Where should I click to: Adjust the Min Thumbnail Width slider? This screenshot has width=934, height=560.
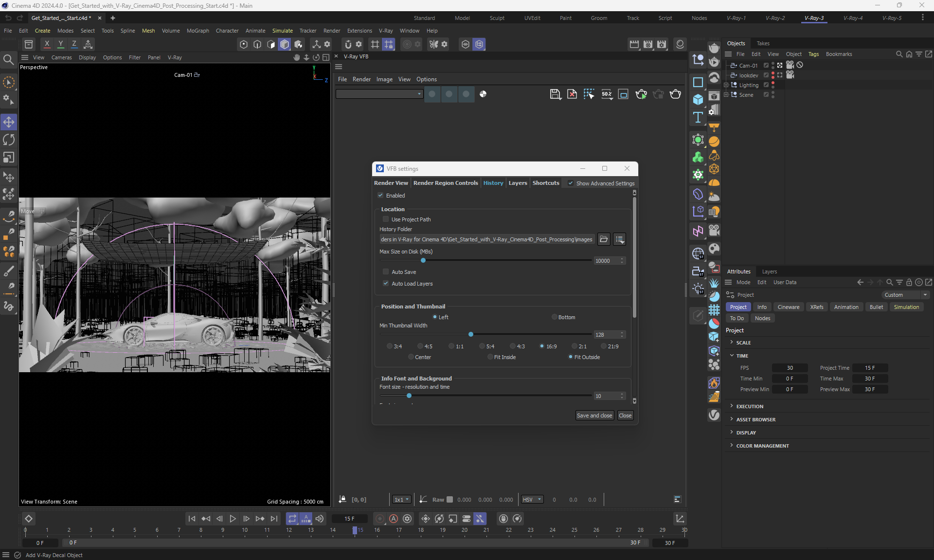pos(470,335)
